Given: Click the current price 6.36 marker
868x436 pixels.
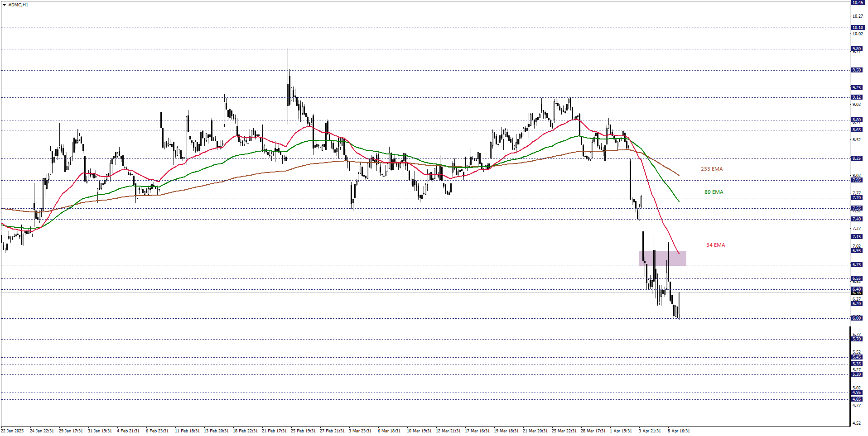Looking at the screenshot, I should (856, 293).
